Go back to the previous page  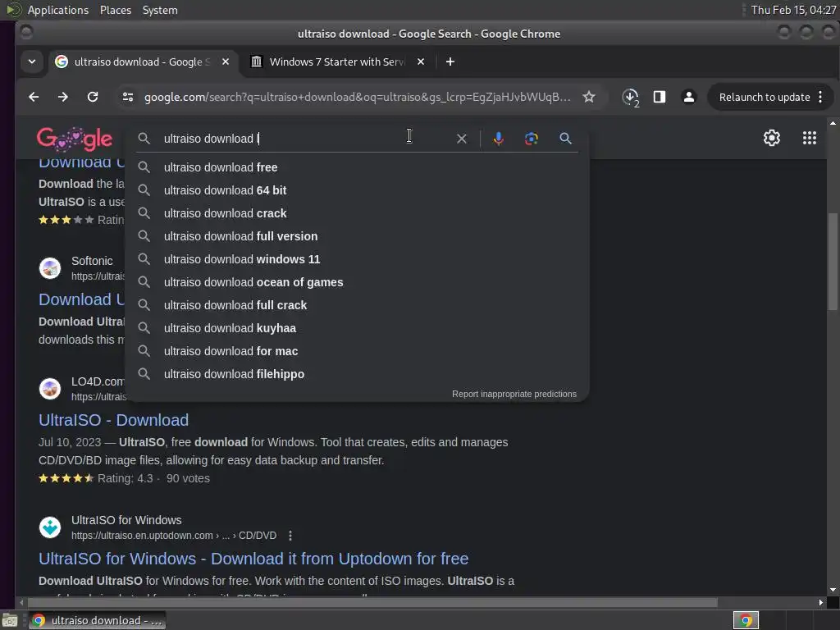[x=34, y=97]
